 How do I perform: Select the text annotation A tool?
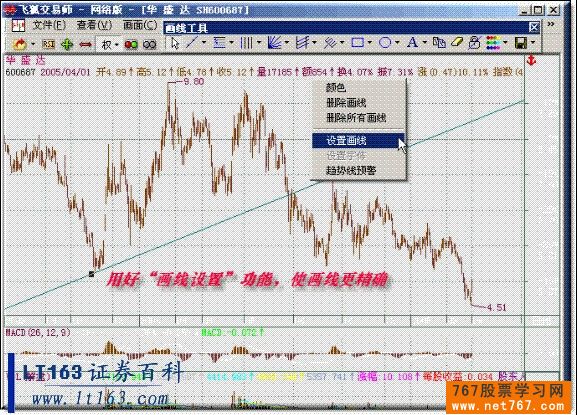click(412, 43)
